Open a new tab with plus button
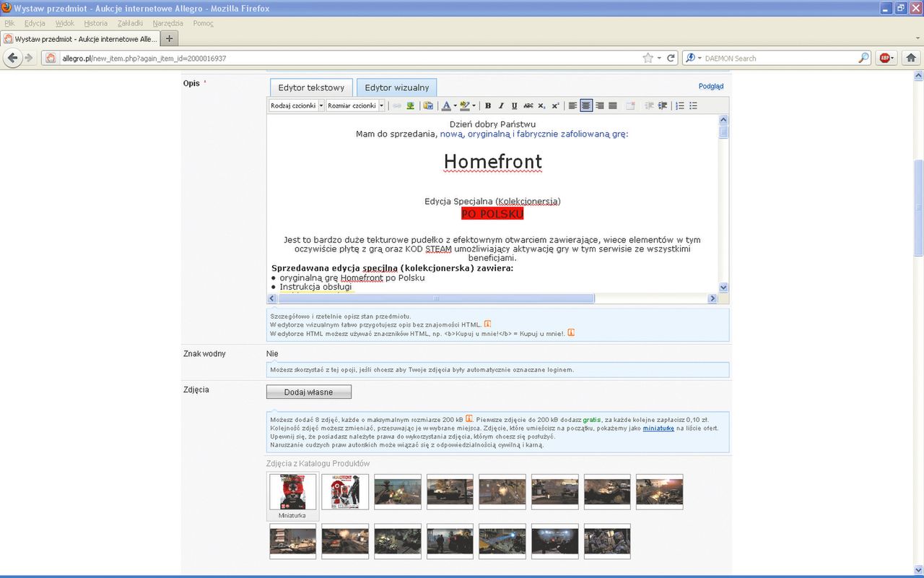The image size is (924, 578). pos(169,38)
